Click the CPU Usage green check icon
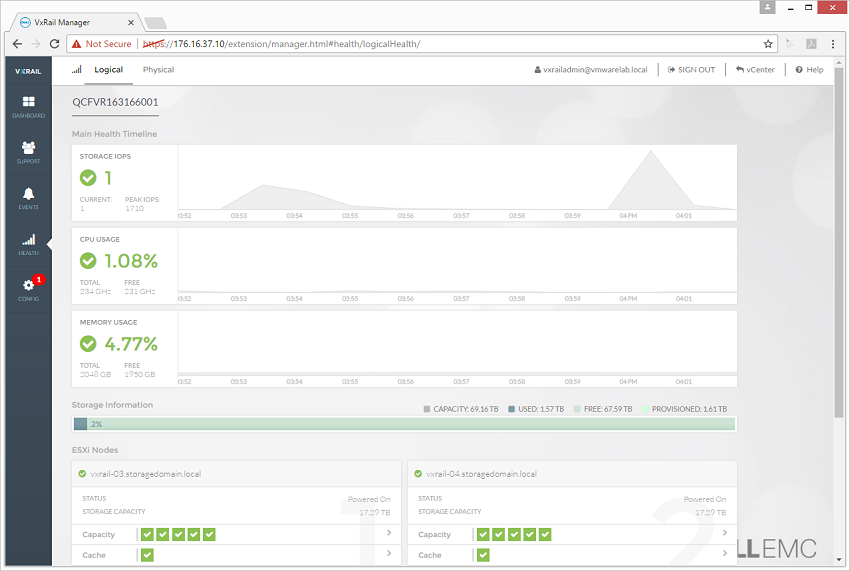The image size is (850, 571). (x=88, y=261)
